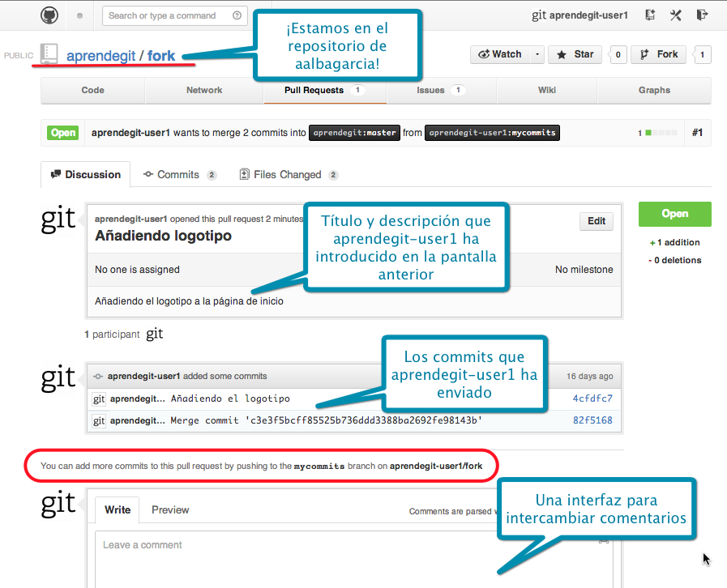Screen dimensions: 727x588
Task: Show the Commits tab
Action: pyautogui.click(x=177, y=174)
